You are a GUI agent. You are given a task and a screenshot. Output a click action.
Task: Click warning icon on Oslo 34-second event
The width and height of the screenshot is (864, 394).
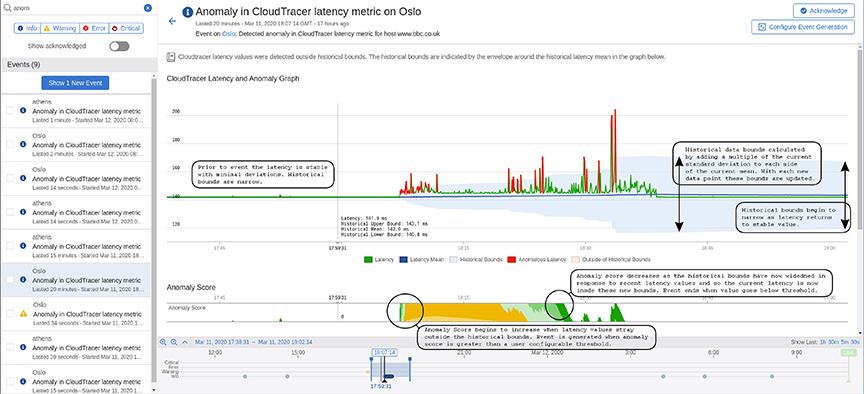point(24,314)
